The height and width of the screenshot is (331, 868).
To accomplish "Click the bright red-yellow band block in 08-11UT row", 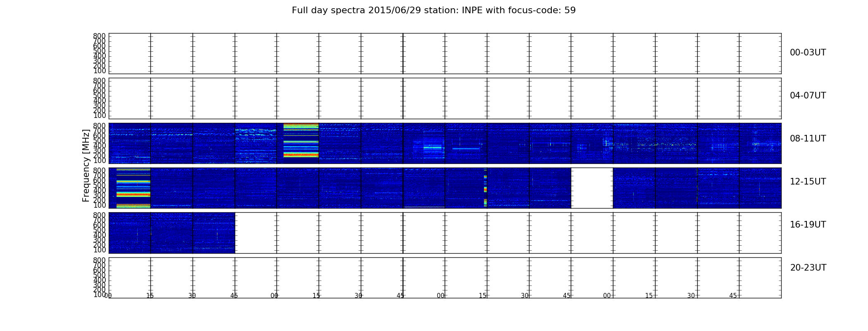I will click(x=301, y=140).
